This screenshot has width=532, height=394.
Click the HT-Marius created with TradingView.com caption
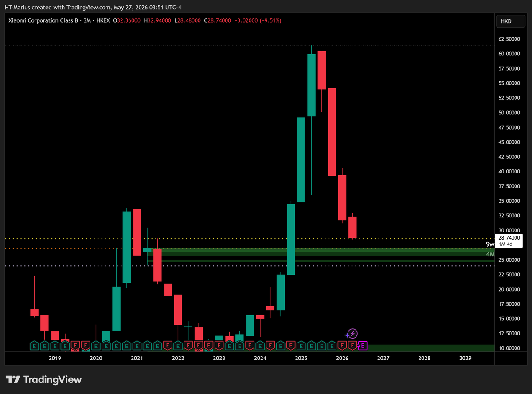pos(93,8)
